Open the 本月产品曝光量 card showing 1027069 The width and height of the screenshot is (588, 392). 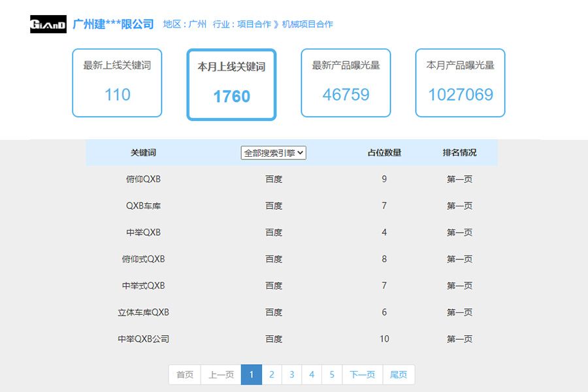pyautogui.click(x=460, y=82)
